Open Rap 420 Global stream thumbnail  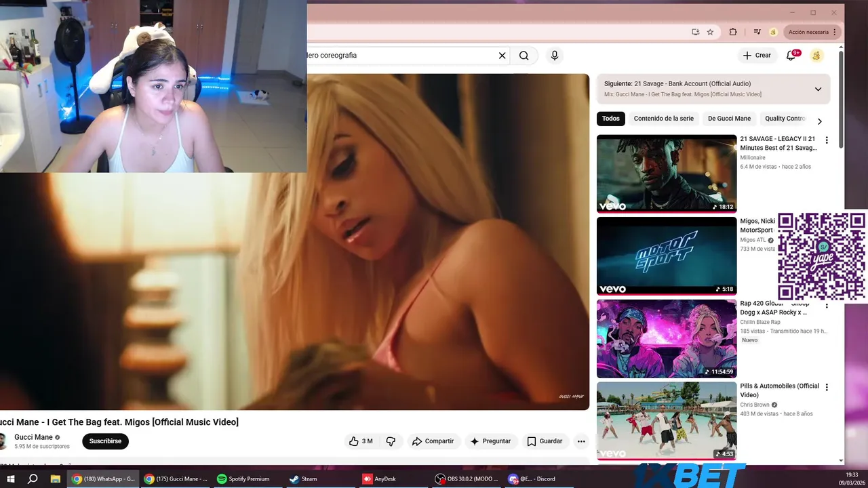click(667, 339)
